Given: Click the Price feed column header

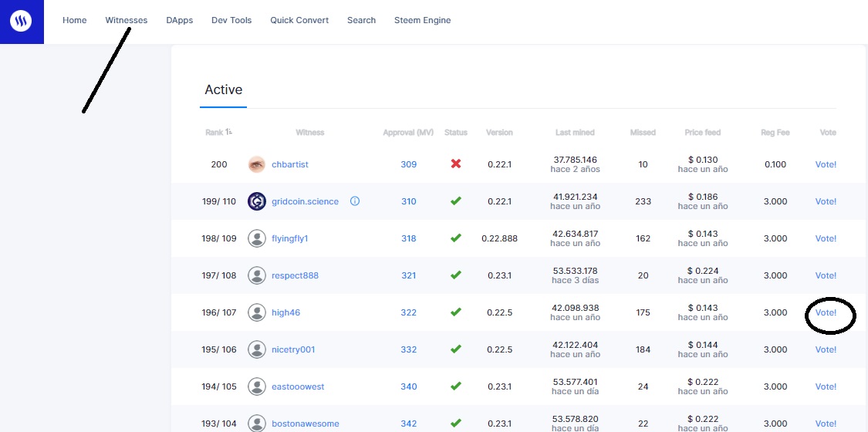Looking at the screenshot, I should [702, 133].
